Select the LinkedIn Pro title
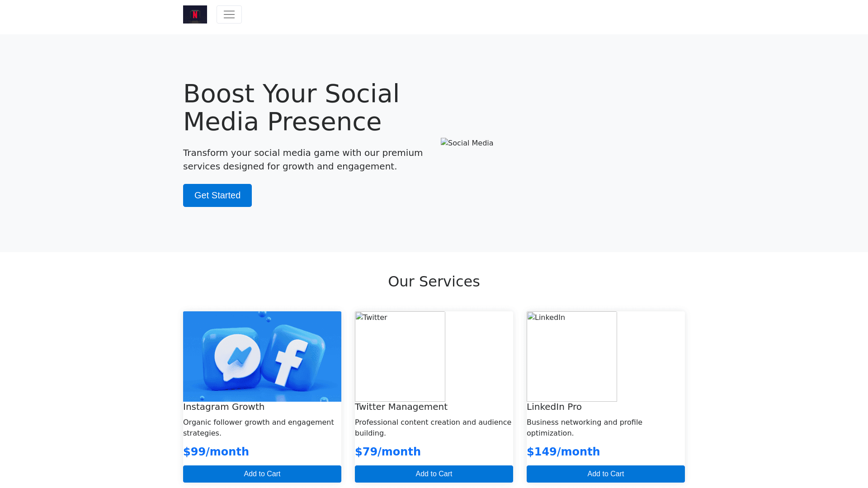 point(554,407)
